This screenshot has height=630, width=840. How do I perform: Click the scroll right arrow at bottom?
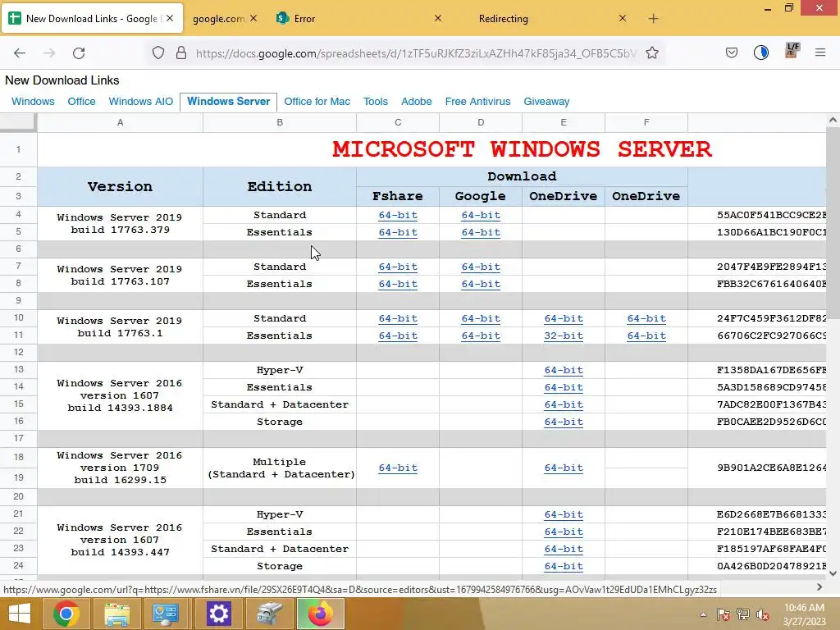point(819,587)
